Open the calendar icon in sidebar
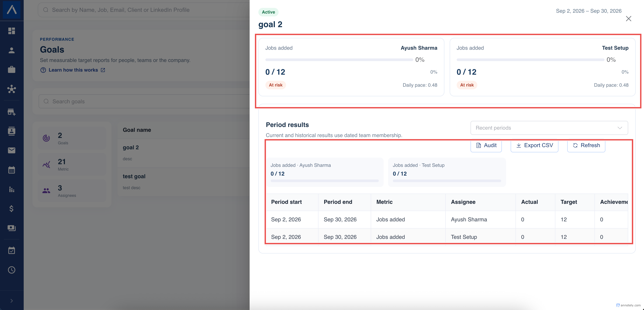This screenshot has width=644, height=310. pyautogui.click(x=11, y=170)
